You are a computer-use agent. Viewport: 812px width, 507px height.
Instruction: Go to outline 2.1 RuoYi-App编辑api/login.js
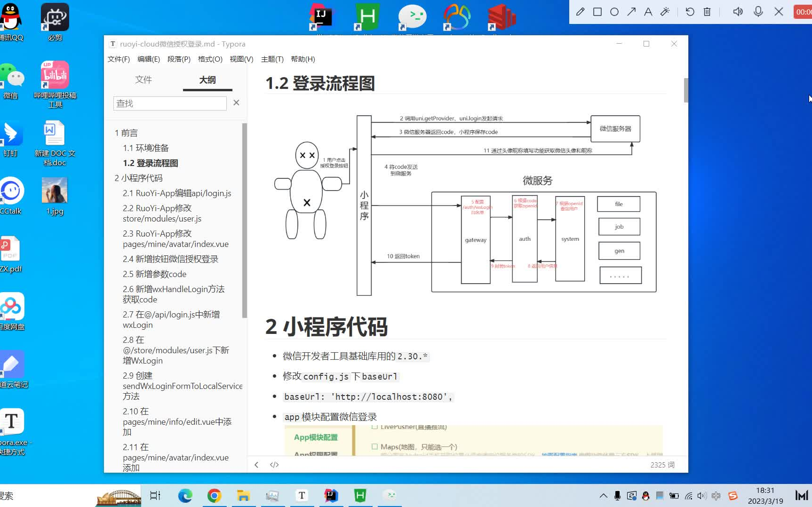click(x=177, y=193)
